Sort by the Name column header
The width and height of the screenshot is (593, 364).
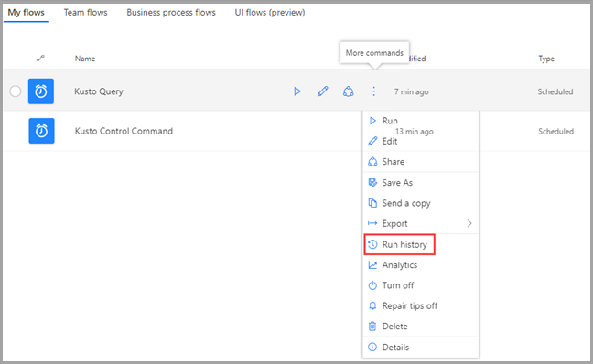[85, 59]
